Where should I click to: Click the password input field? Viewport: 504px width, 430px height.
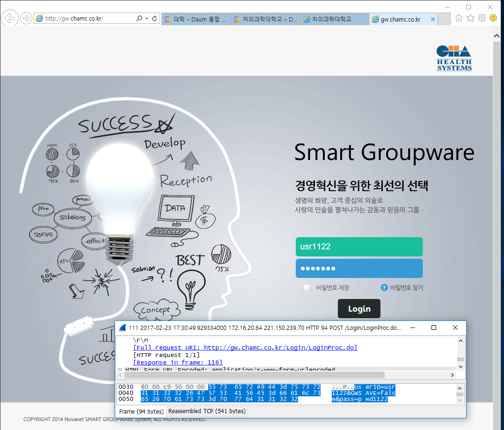pyautogui.click(x=359, y=269)
